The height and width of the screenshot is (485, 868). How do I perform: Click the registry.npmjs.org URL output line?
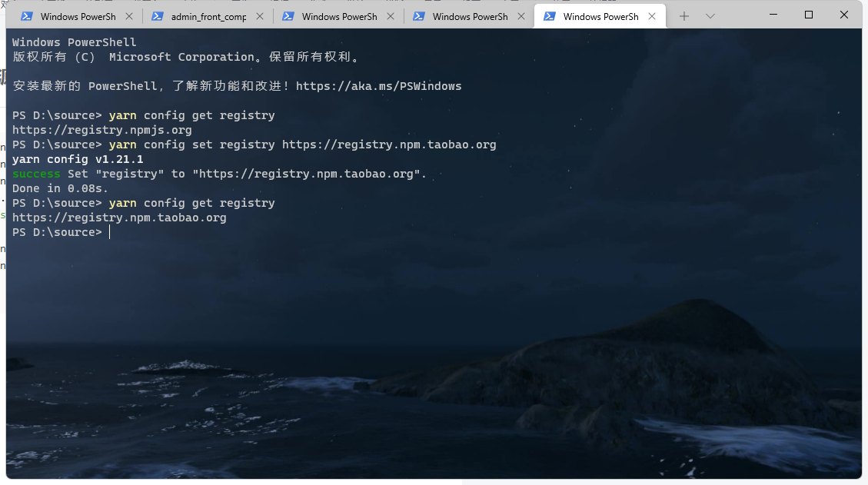pyautogui.click(x=101, y=130)
